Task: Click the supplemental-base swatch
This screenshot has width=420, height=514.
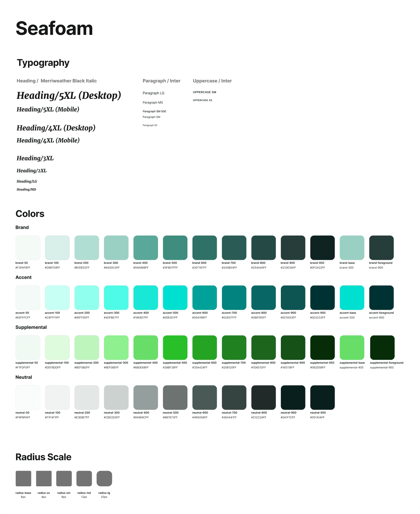Action: pyautogui.click(x=352, y=348)
